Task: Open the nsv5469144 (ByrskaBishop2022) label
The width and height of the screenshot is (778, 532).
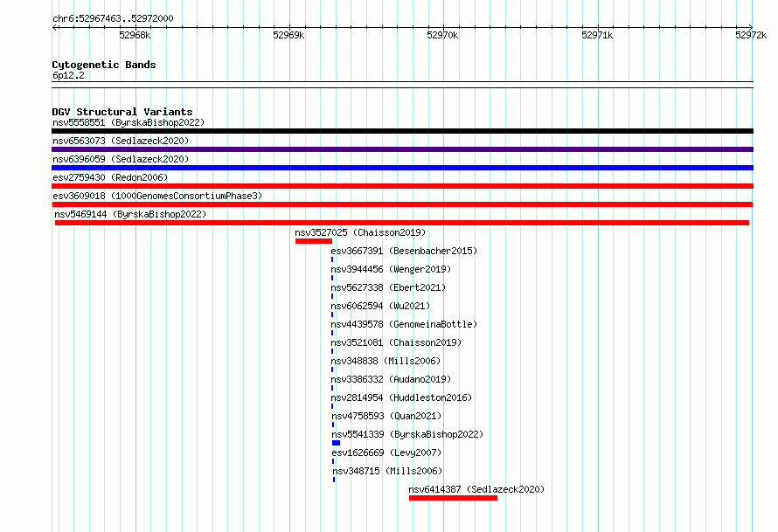Action: (130, 214)
